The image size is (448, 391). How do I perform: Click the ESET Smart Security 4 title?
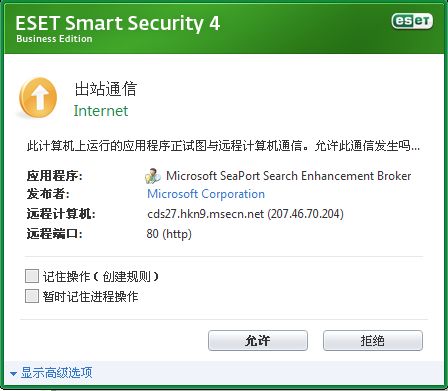(x=118, y=23)
